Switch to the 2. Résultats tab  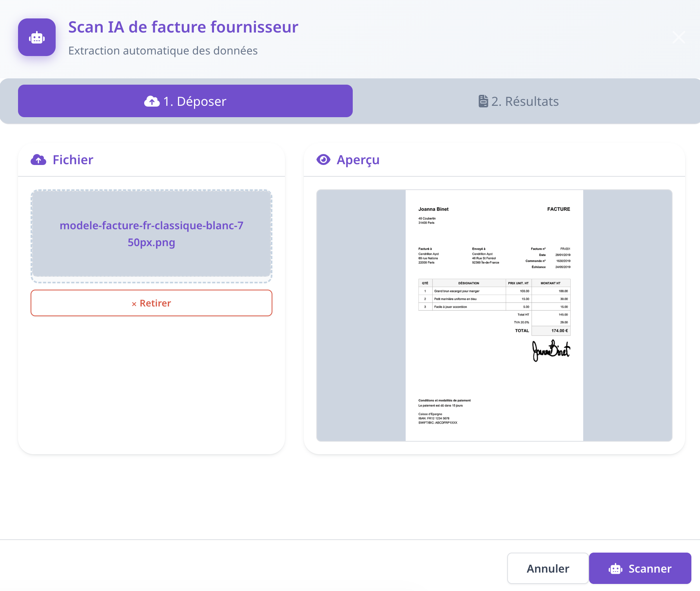(x=519, y=101)
